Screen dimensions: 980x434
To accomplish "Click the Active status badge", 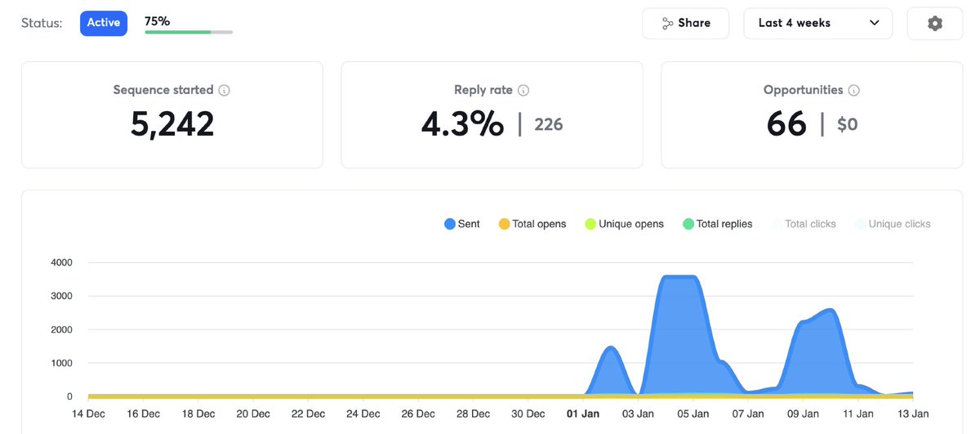I will (104, 23).
